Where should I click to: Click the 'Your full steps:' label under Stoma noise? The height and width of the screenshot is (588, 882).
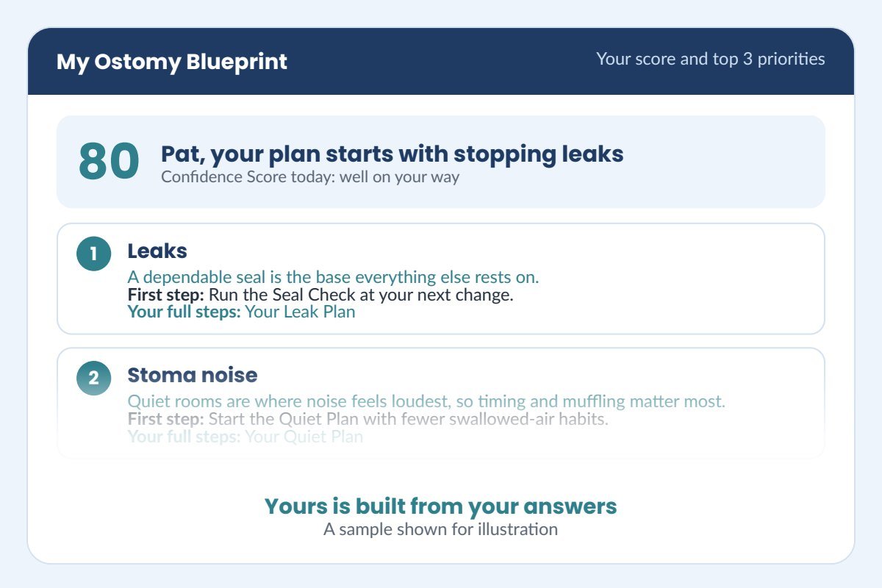[x=184, y=437]
